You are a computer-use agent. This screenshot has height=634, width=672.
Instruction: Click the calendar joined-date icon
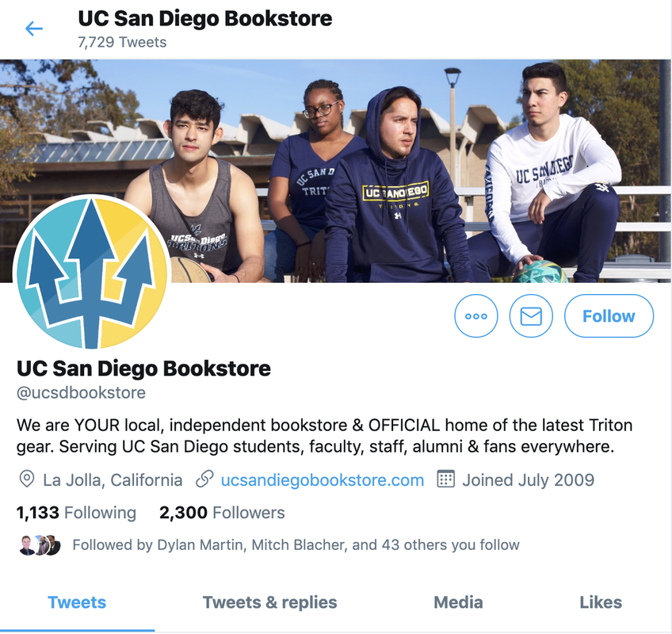coord(445,479)
